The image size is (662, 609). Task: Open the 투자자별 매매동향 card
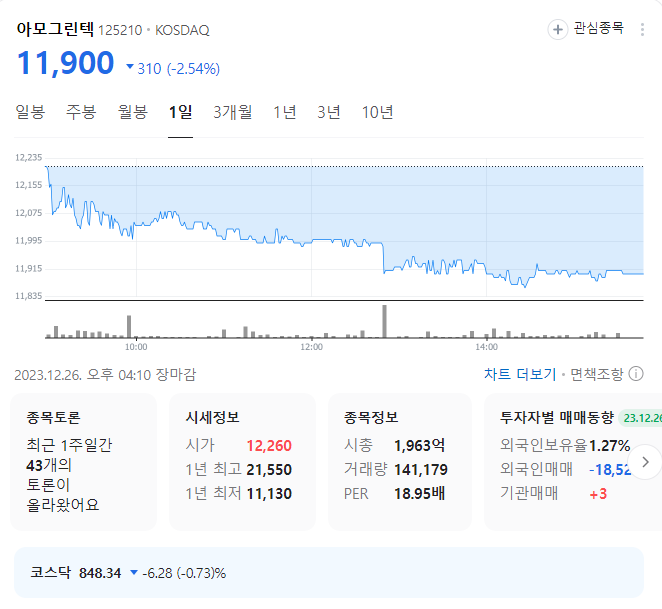click(573, 462)
